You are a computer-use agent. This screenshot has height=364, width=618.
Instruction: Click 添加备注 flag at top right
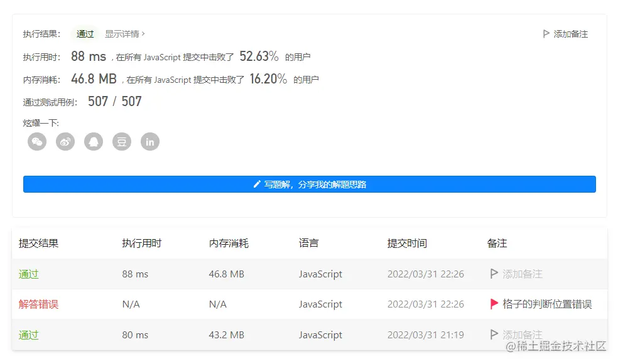pos(565,34)
